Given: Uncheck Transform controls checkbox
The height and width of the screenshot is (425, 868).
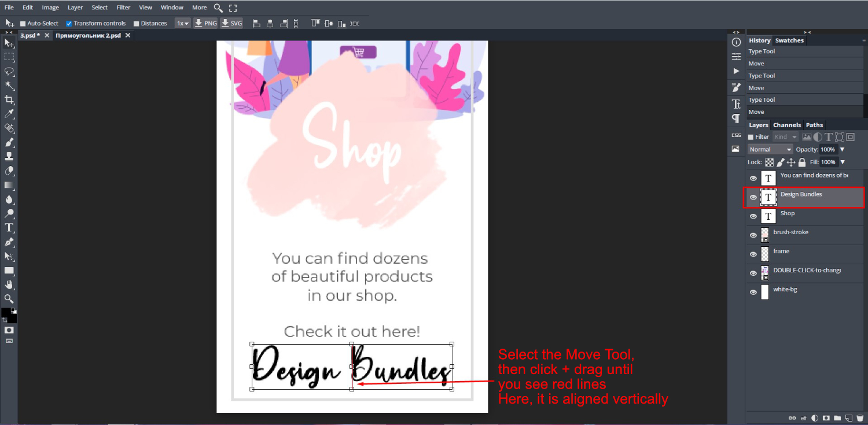Looking at the screenshot, I should click(69, 24).
